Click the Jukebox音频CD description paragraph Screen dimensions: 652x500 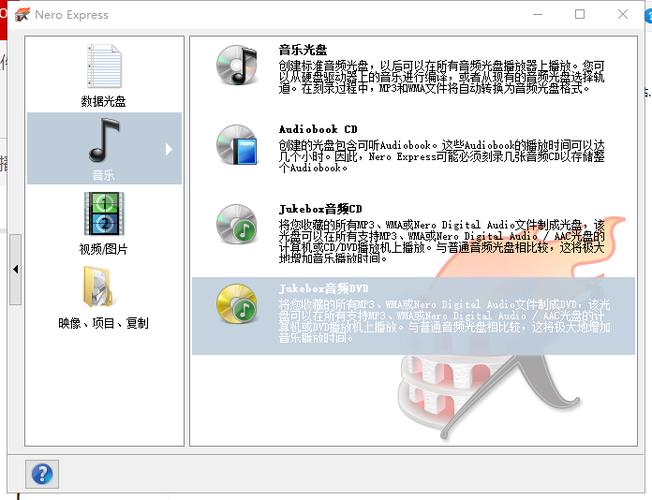coord(442,241)
